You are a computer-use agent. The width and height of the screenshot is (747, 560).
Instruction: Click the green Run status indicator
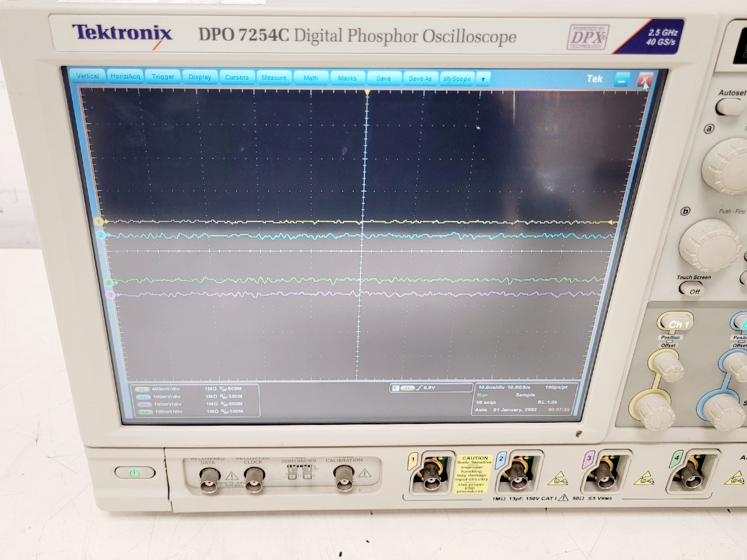[482, 395]
